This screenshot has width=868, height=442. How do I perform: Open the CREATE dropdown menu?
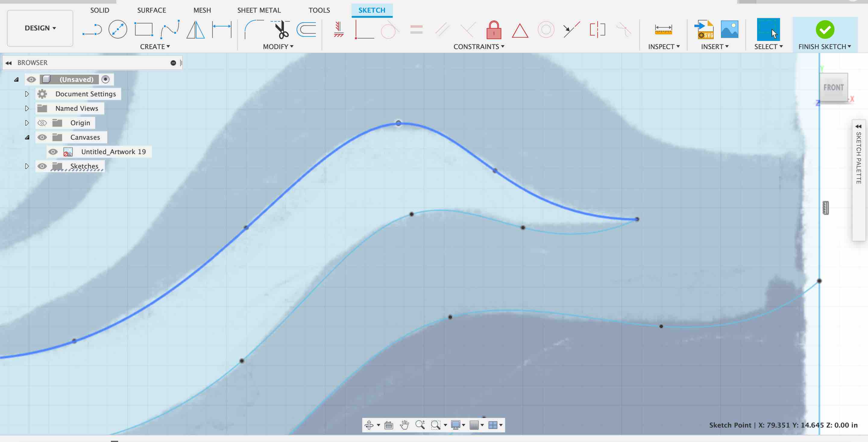point(155,47)
